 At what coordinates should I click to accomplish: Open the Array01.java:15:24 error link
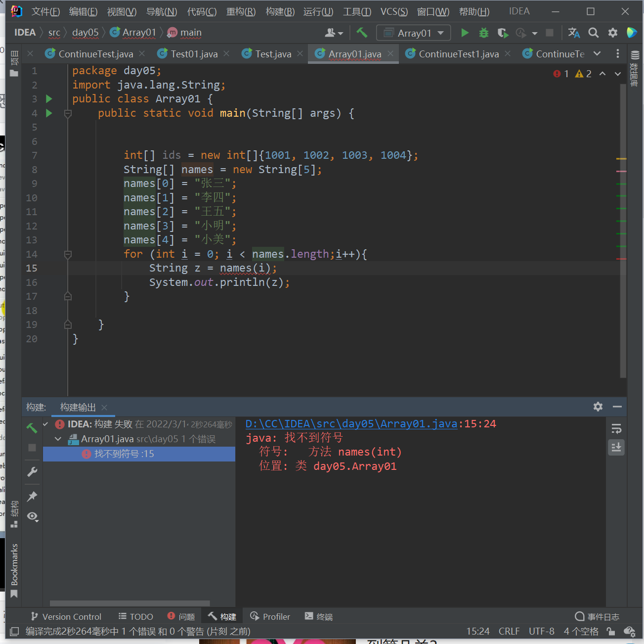351,424
